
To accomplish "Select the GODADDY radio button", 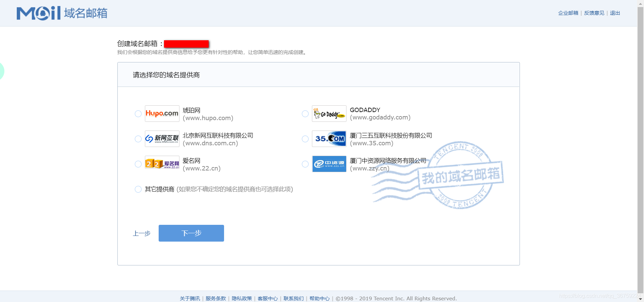I will coord(305,114).
